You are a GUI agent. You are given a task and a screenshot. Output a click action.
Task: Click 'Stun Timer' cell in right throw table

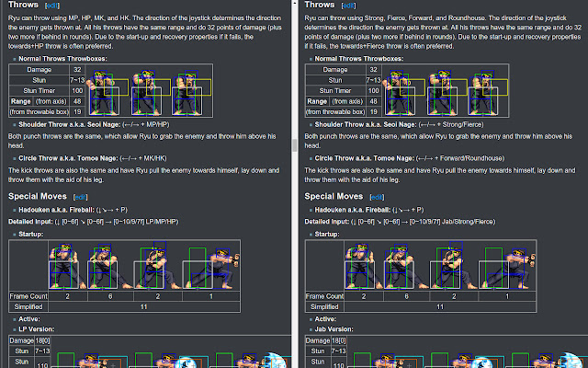coord(335,90)
